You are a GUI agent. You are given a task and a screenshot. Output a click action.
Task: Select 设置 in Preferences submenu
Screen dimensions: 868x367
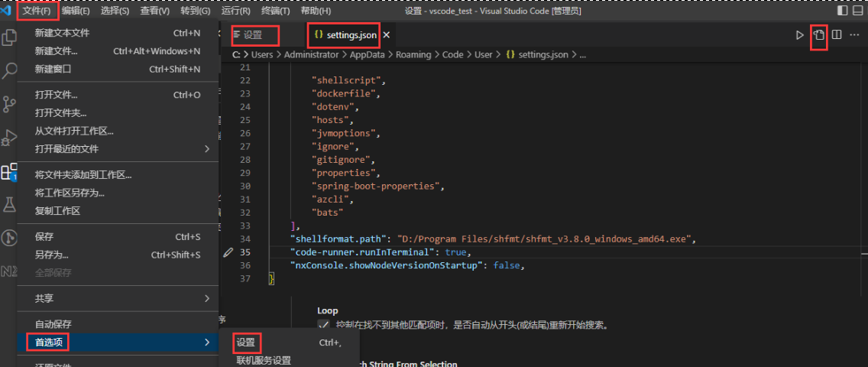coord(289,343)
